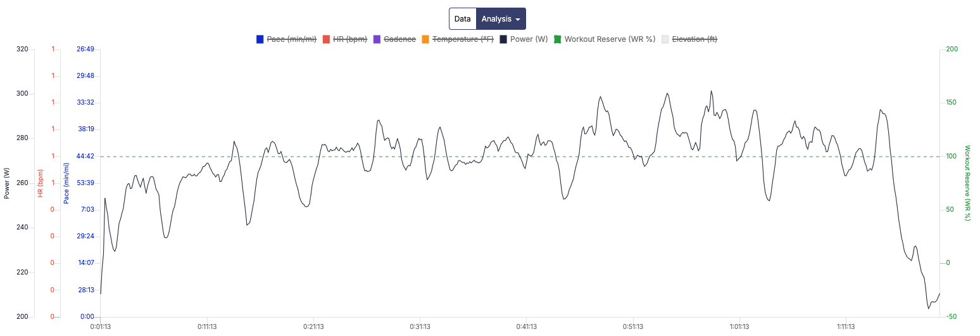The width and height of the screenshot is (980, 336).
Task: Enable the Elevation (ft) legend text
Action: tap(694, 39)
